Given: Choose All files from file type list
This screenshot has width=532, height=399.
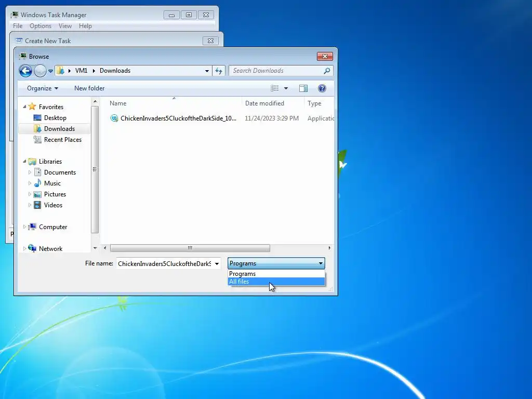Looking at the screenshot, I should (x=276, y=282).
